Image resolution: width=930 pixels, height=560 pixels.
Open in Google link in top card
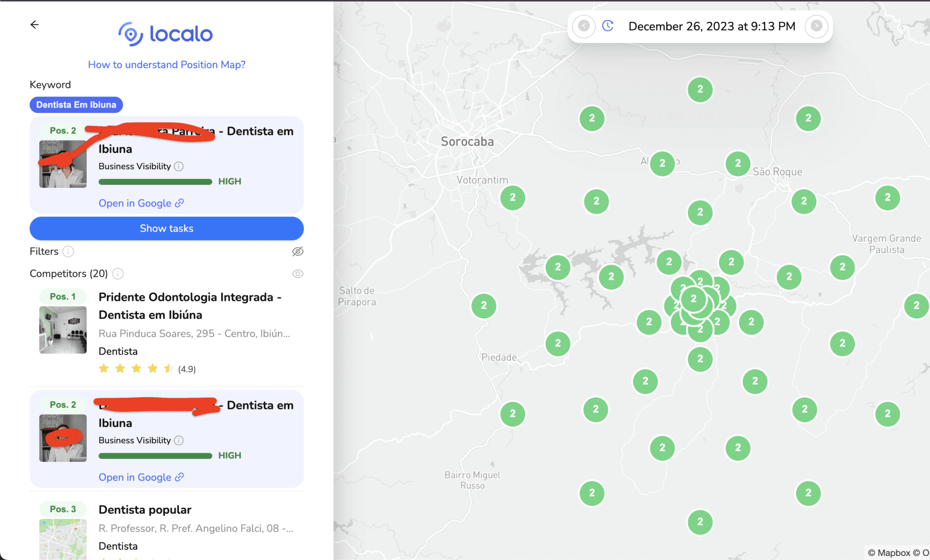pos(141,203)
